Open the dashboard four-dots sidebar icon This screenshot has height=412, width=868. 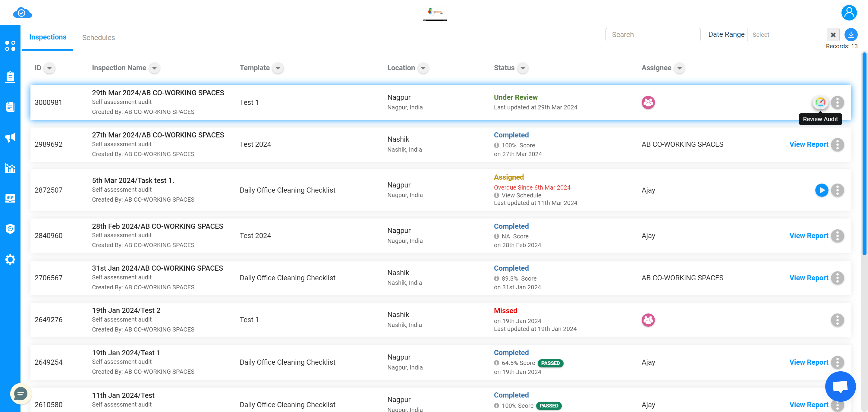10,46
